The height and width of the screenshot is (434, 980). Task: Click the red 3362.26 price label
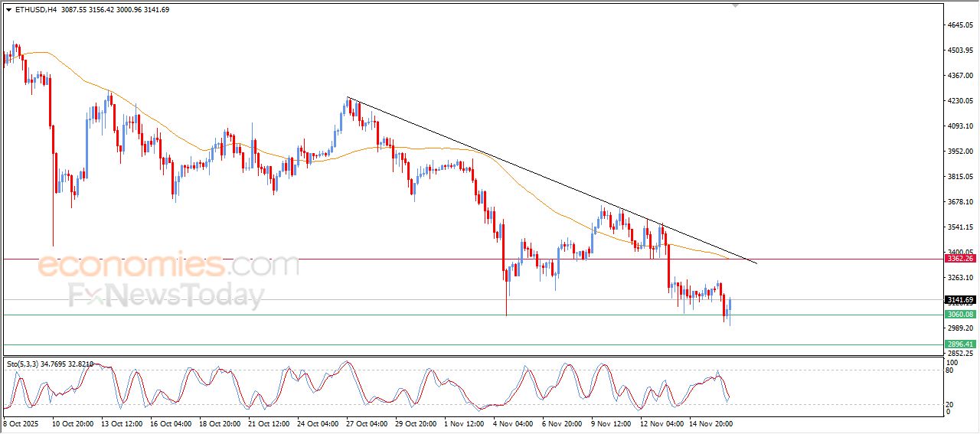(x=960, y=259)
